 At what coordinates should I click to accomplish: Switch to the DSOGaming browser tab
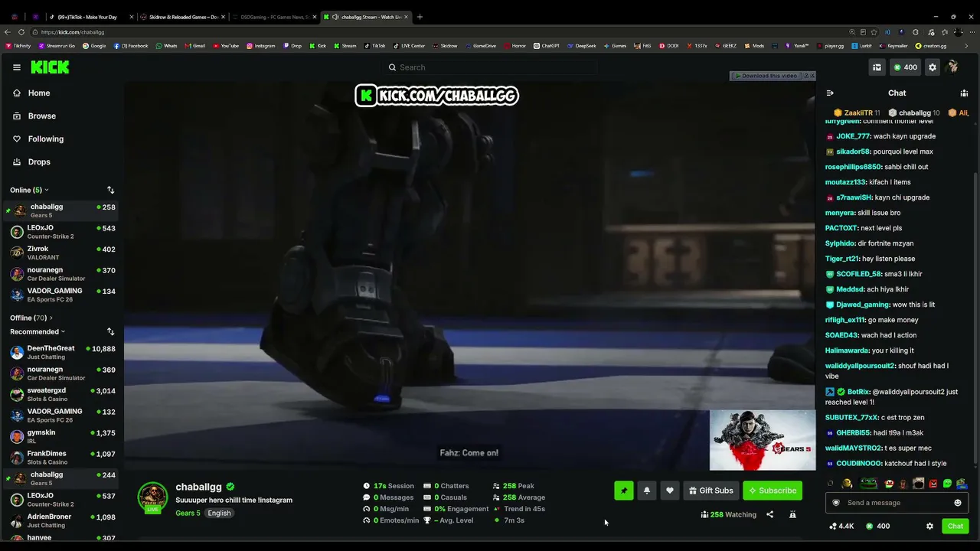click(273, 17)
